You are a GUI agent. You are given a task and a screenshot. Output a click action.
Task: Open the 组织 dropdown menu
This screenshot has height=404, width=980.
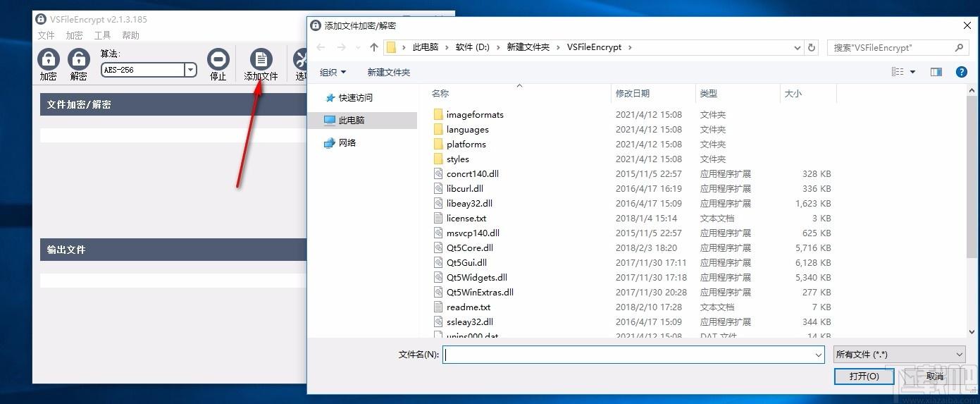333,72
